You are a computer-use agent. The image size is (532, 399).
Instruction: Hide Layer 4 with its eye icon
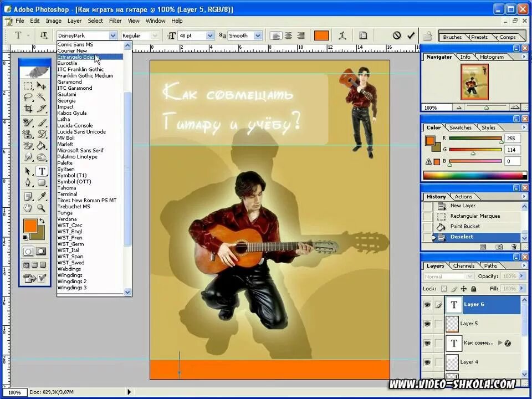point(427,362)
